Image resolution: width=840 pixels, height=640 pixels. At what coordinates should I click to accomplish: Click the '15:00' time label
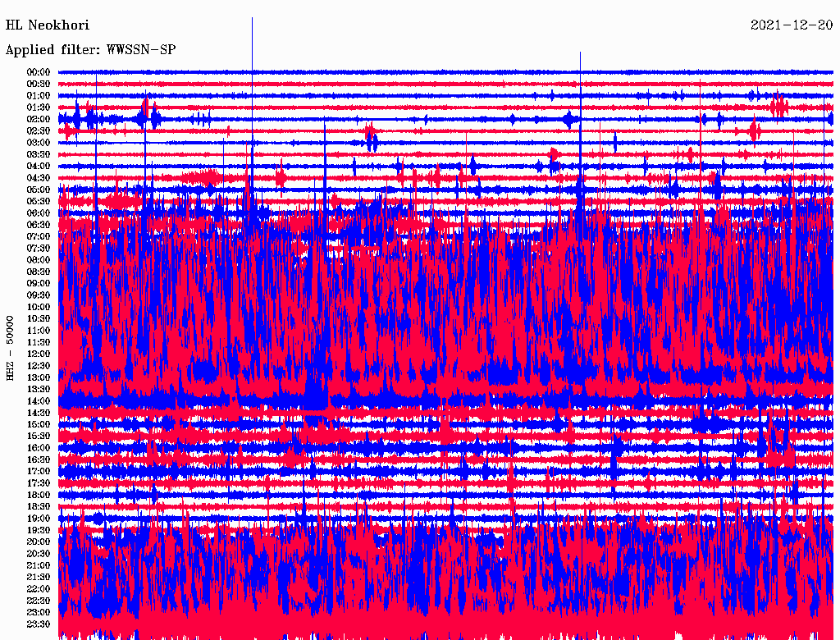point(39,425)
